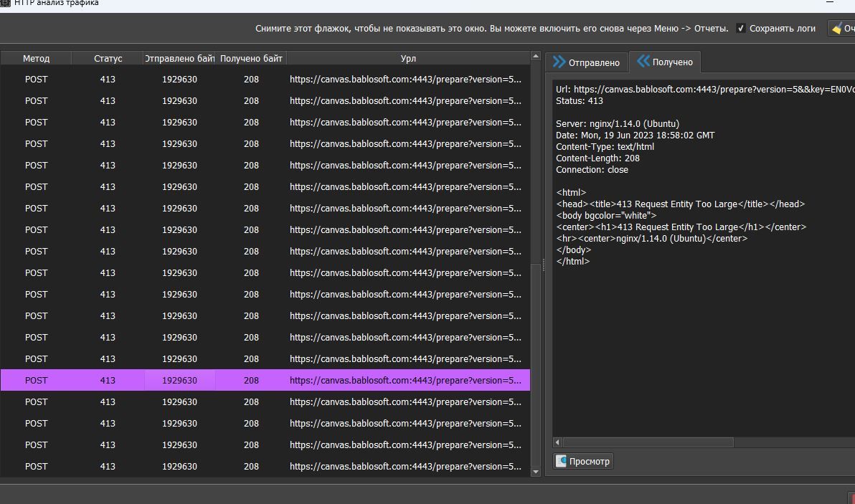Click the document icon inside the Просмотр button
The image size is (855, 504).
pyautogui.click(x=563, y=461)
